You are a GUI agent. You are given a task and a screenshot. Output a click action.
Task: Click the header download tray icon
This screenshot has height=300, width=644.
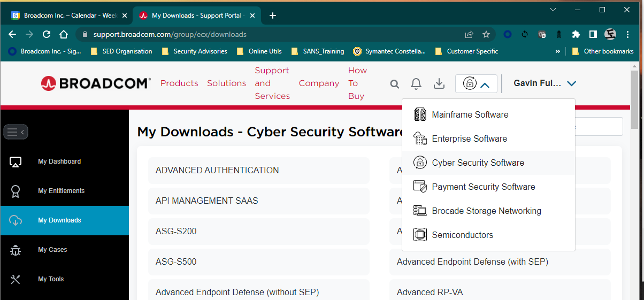pyautogui.click(x=439, y=83)
